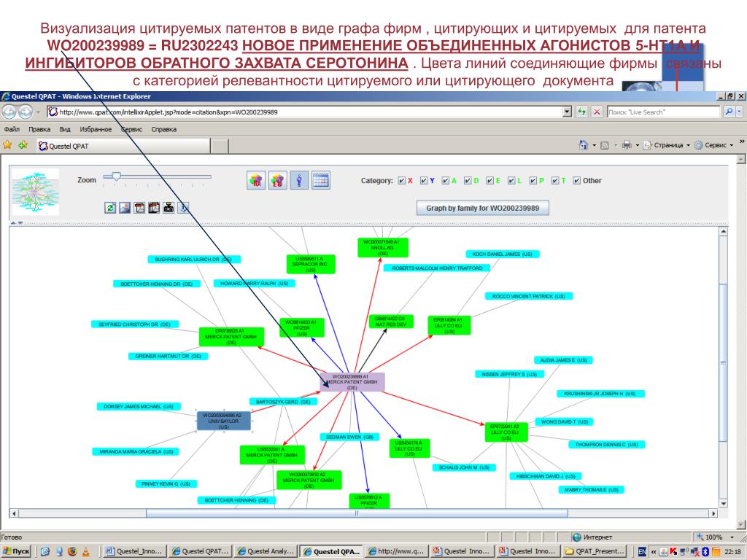This screenshot has height=560, width=747.
Task: Open the Print button dropdown arrow
Action: pos(638,145)
